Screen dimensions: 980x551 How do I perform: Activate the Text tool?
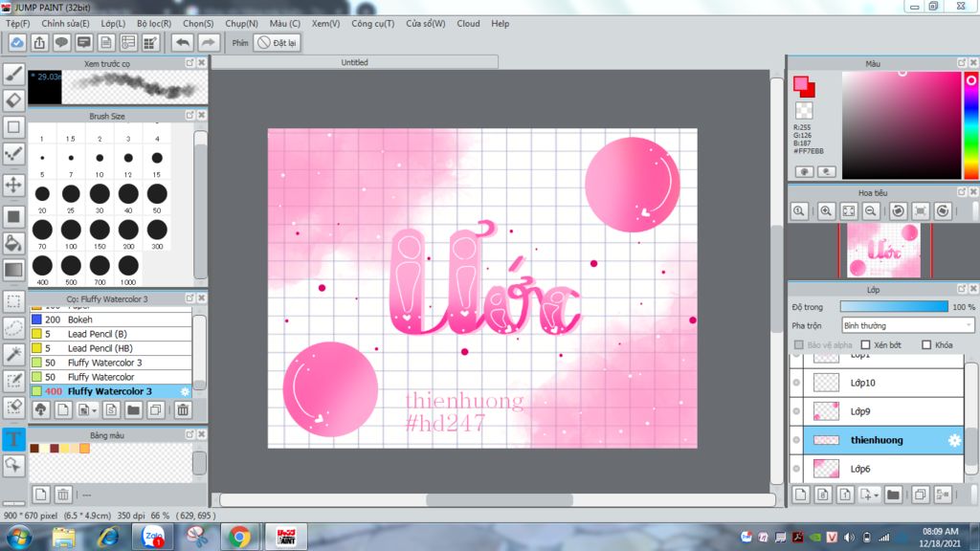click(x=13, y=438)
